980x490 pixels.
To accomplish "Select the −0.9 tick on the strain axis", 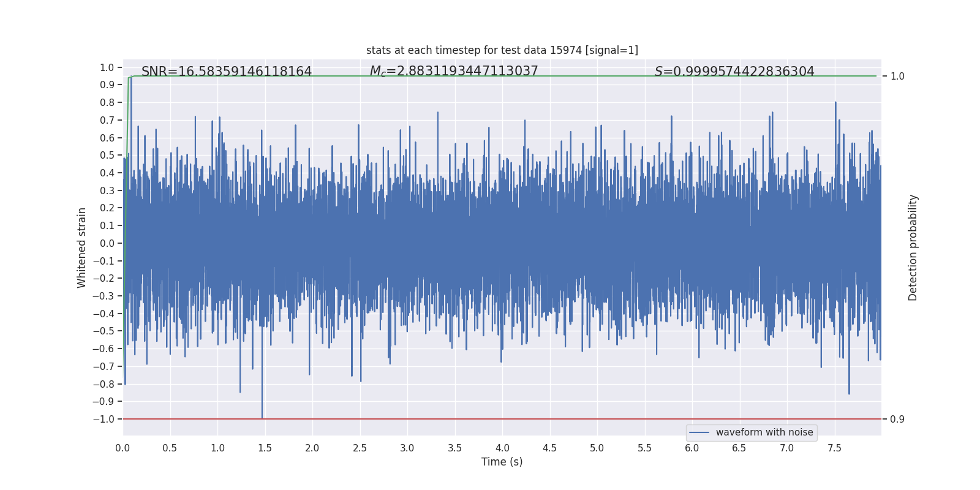I will click(x=104, y=402).
